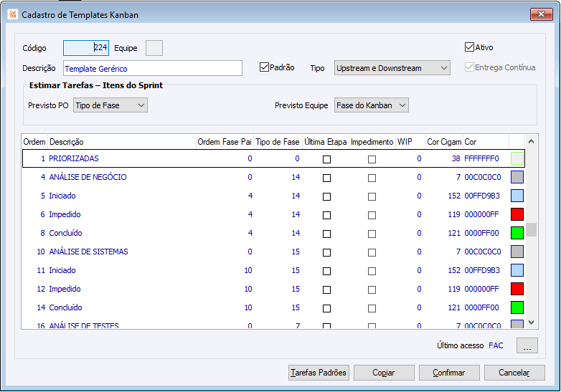This screenshot has width=561, height=392.
Task: Check Impedimento for Impedido row 12
Action: coord(372,290)
